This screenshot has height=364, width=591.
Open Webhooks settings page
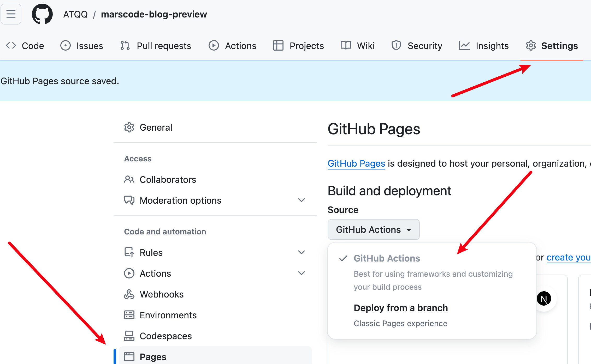(x=215, y=294)
